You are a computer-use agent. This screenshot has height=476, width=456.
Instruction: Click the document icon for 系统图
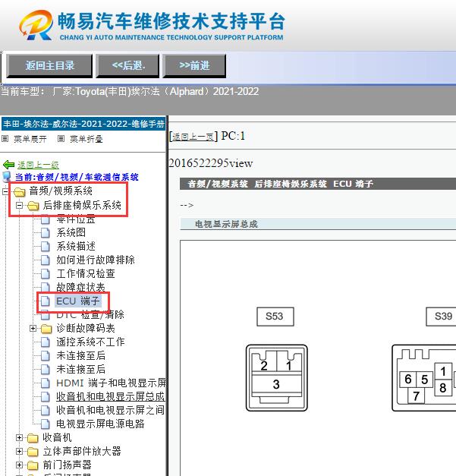click(x=46, y=233)
